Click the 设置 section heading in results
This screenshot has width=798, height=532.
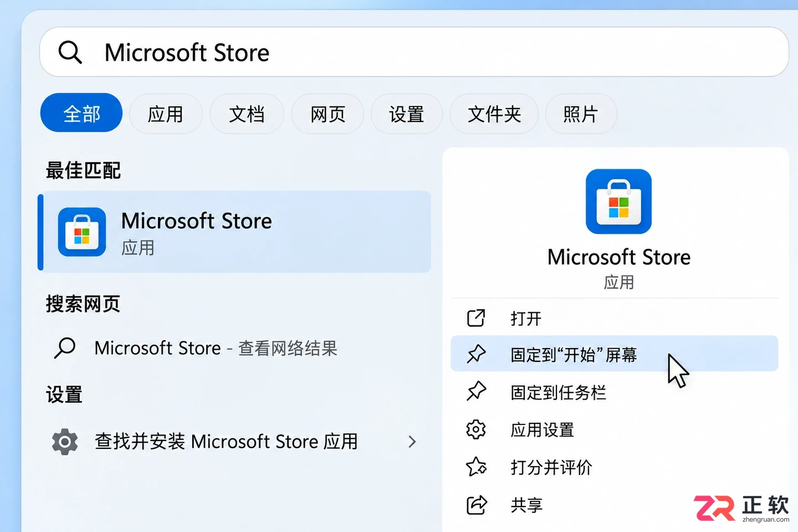(x=64, y=395)
